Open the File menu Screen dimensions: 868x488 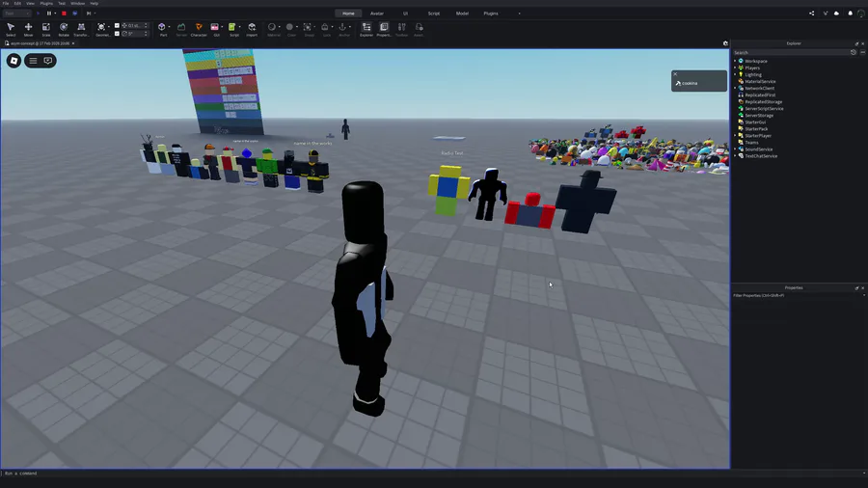(6, 3)
